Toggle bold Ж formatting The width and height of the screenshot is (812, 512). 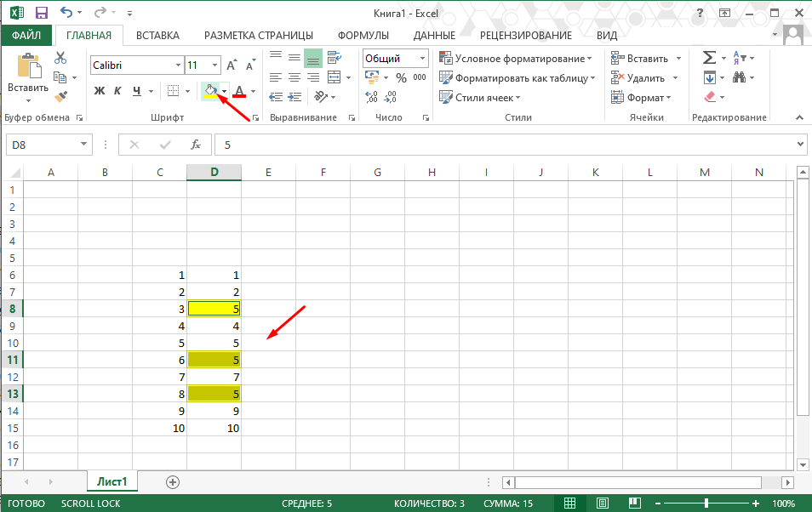tap(100, 91)
